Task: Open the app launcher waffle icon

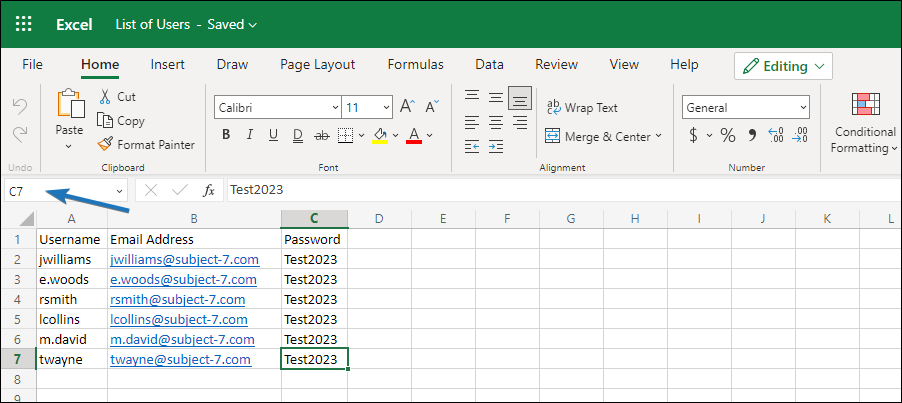Action: 23,24
